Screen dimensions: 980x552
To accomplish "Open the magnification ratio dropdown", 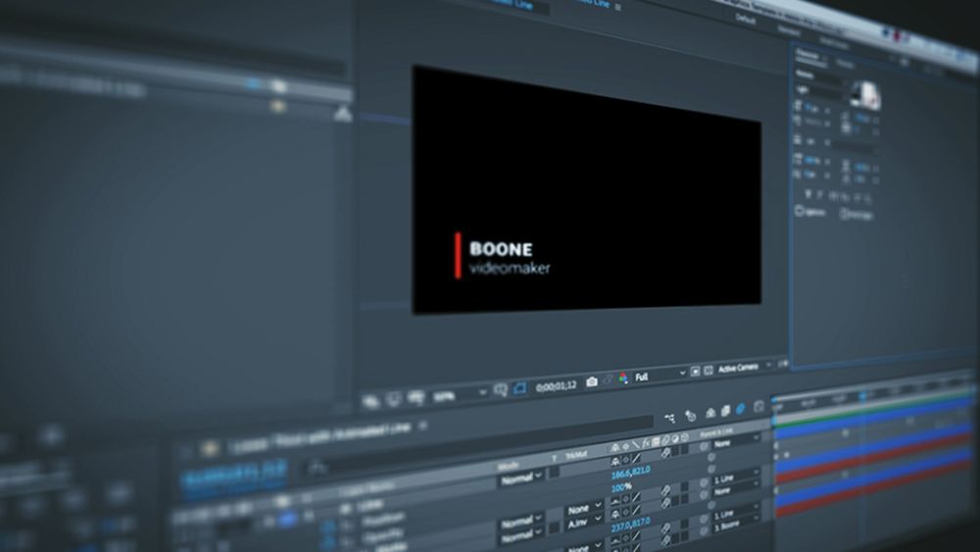I will pyautogui.click(x=460, y=395).
